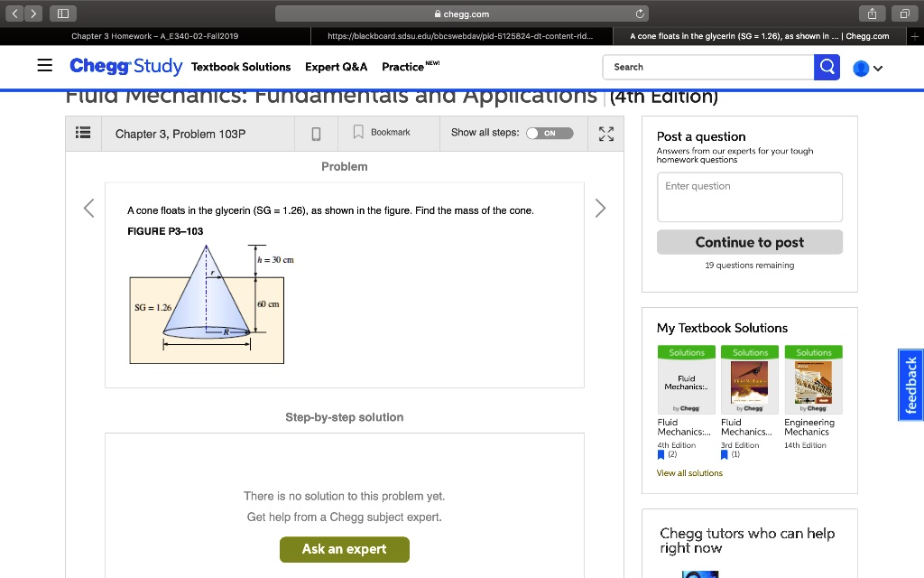924x578 pixels.
Task: Switch to the Expert Q&A tab
Action: pyautogui.click(x=336, y=67)
